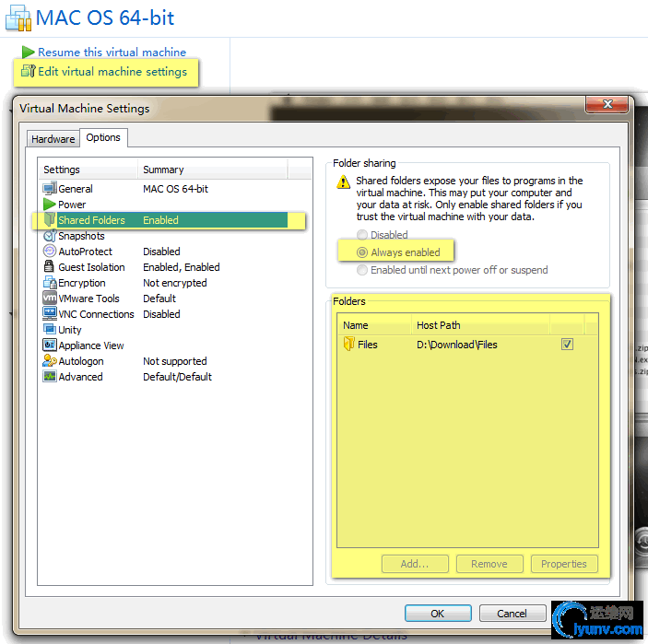
Task: Click the Shared Folders icon in the settings list
Action: tap(50, 220)
